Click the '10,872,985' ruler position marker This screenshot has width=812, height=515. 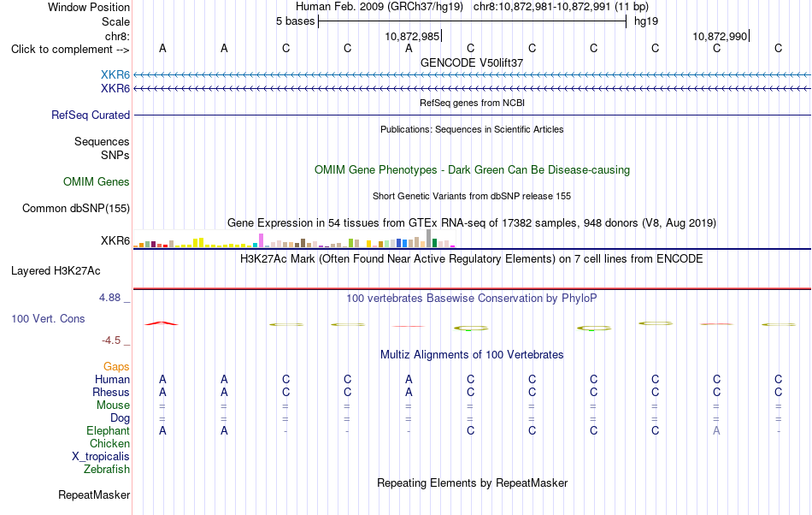click(413, 36)
